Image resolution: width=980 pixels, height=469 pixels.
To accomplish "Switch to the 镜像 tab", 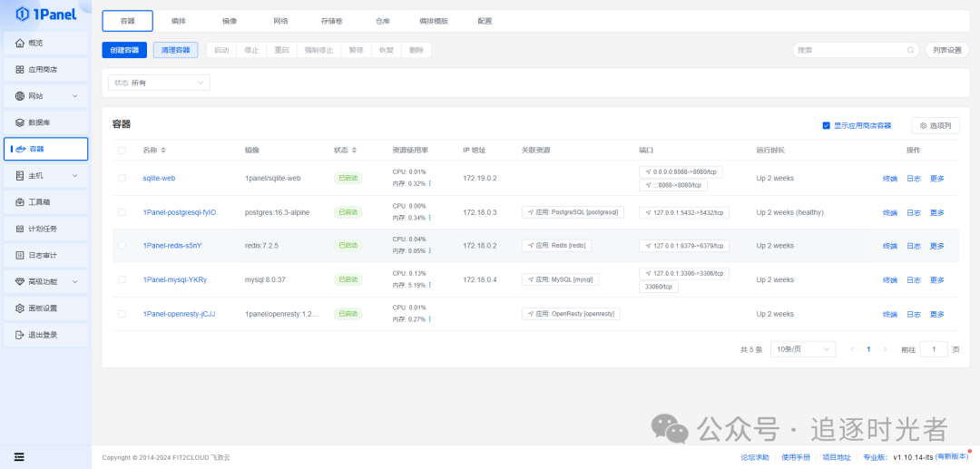I will [230, 21].
